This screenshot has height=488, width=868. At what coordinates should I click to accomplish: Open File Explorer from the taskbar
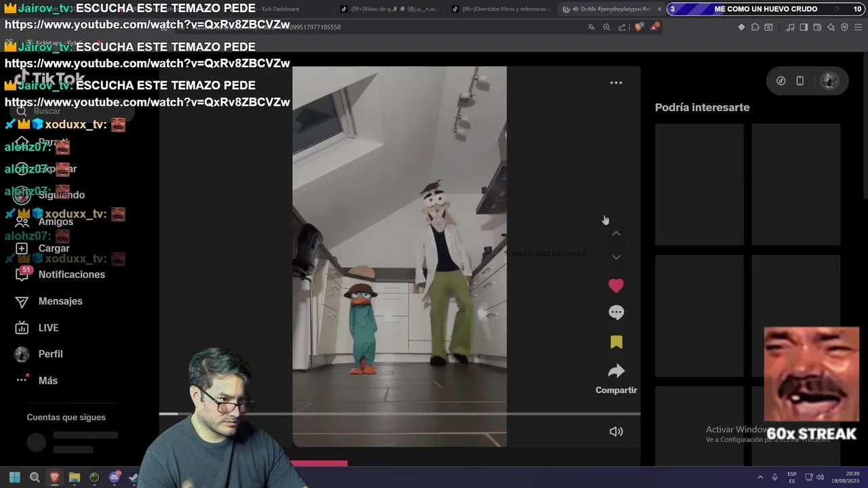pos(75,477)
